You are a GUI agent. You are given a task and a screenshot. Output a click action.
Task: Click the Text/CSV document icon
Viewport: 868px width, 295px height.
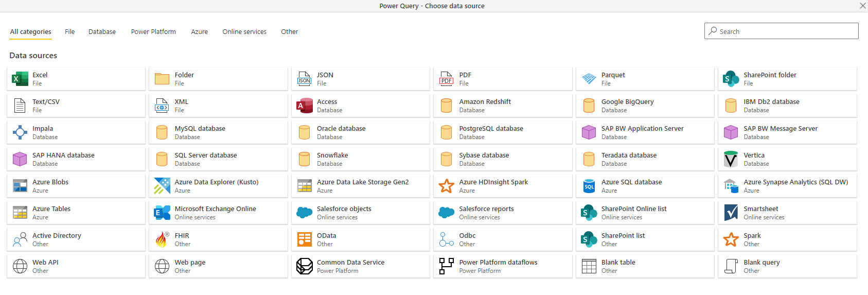coord(20,106)
